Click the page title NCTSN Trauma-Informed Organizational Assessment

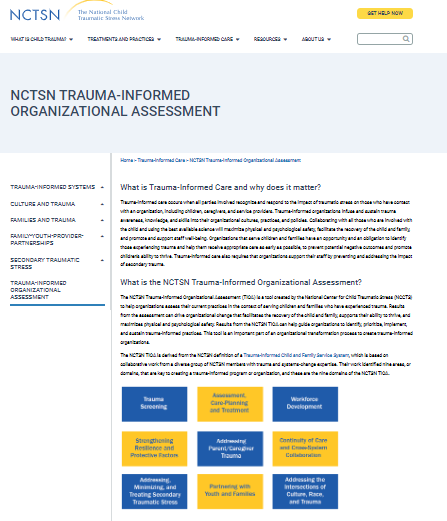click(115, 103)
